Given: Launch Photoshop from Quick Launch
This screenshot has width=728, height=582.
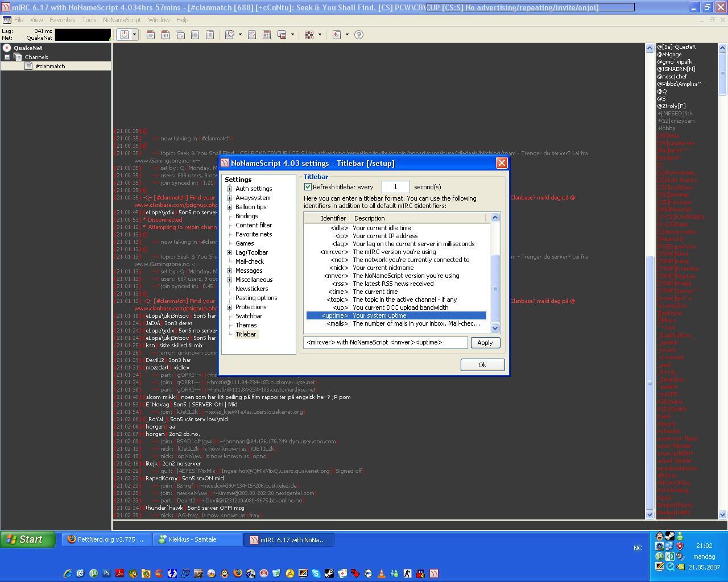Looking at the screenshot, I should pos(106,573).
